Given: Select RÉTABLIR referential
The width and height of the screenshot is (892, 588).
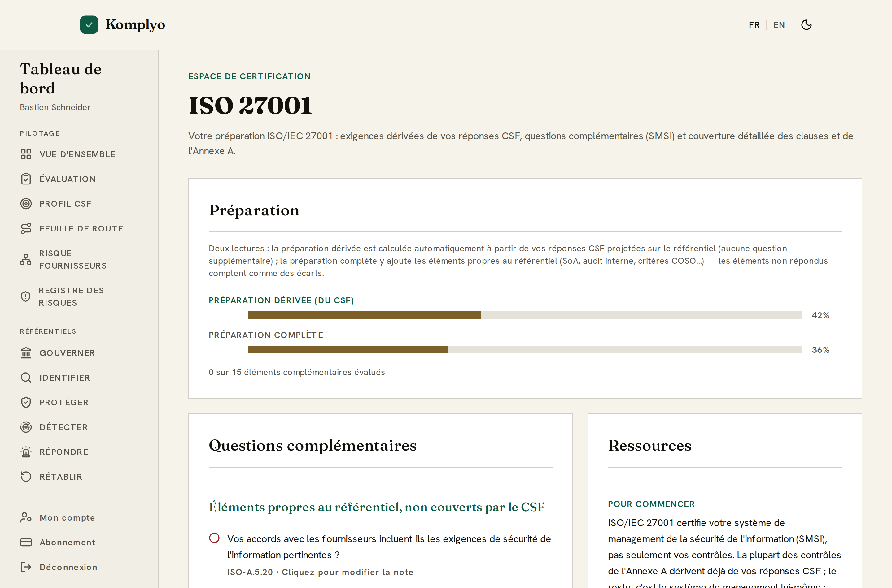Looking at the screenshot, I should point(61,477).
